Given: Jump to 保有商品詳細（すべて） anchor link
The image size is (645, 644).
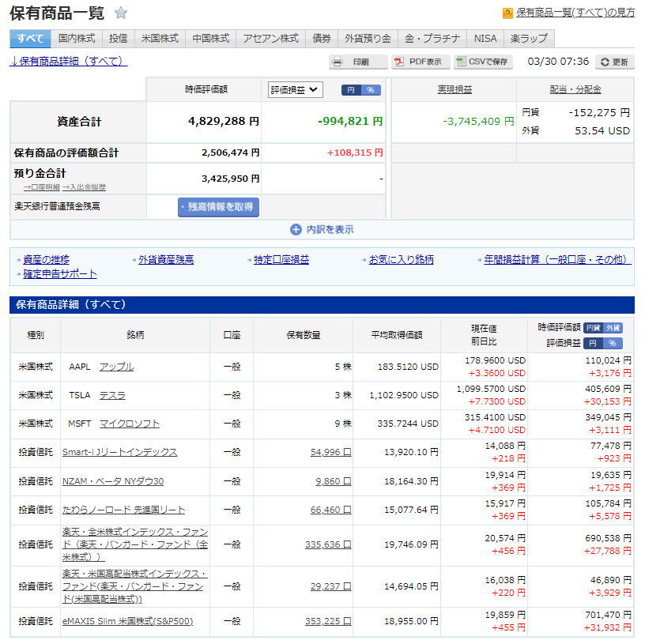Looking at the screenshot, I should click(68, 62).
